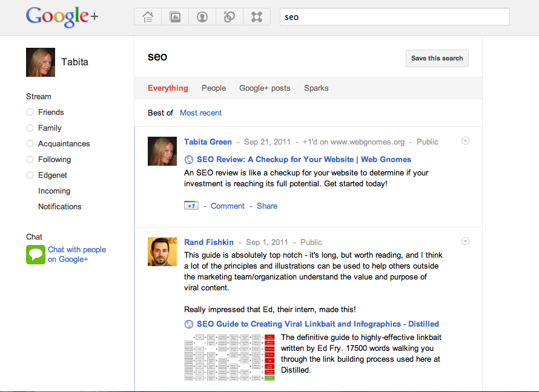The image size is (539, 392).
Task: Open the linkbait infographic thumbnail
Action: click(x=230, y=357)
